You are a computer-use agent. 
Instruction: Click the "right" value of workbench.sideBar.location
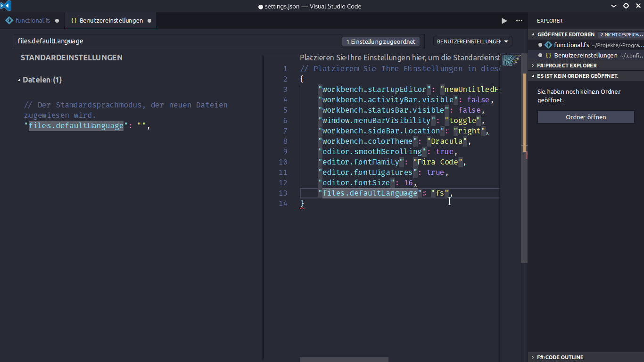[x=469, y=131]
